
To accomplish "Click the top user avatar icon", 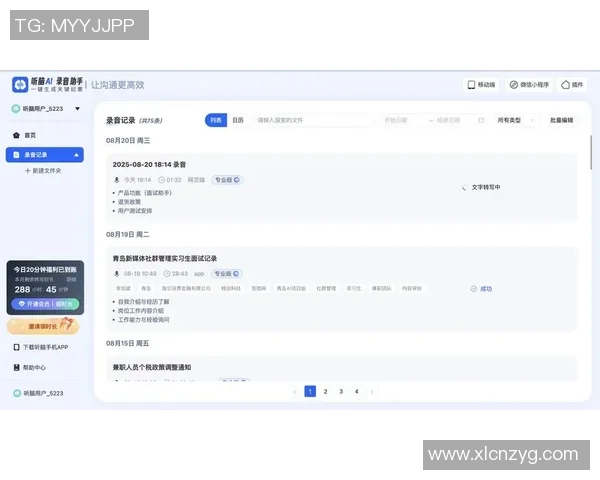I will point(16,109).
